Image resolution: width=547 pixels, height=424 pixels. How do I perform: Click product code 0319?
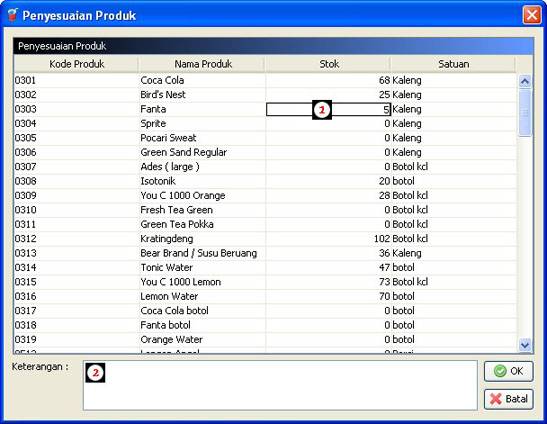[25, 340]
